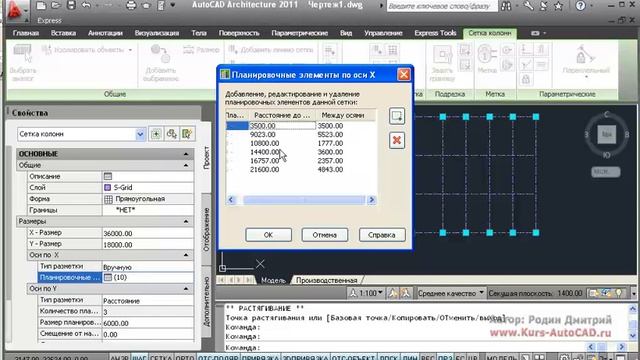Select the Модель layout tab
The height and width of the screenshot is (360, 640).
click(273, 280)
